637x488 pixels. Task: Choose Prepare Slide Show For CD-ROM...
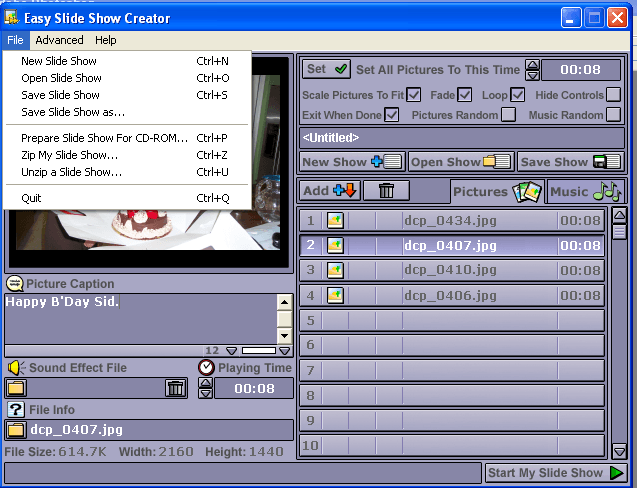tap(127, 138)
